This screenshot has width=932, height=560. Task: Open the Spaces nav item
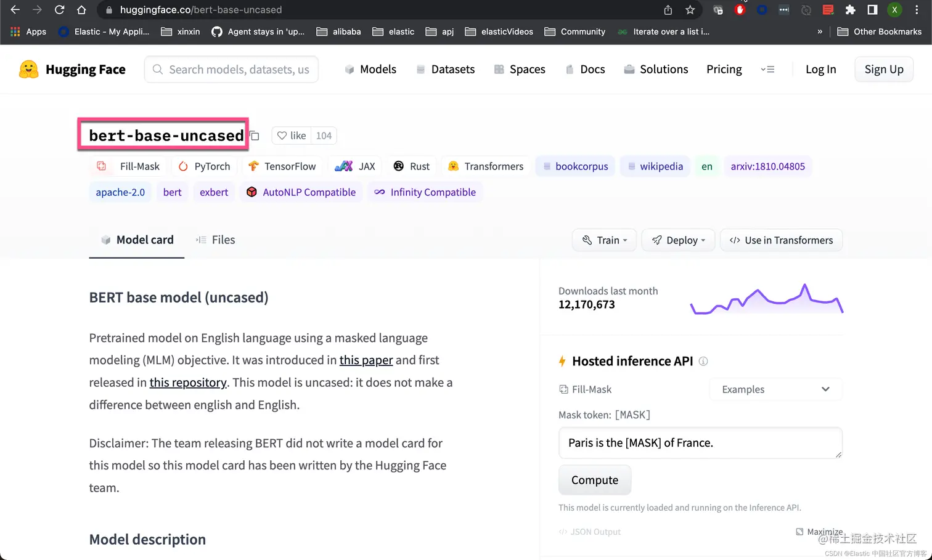520,69
